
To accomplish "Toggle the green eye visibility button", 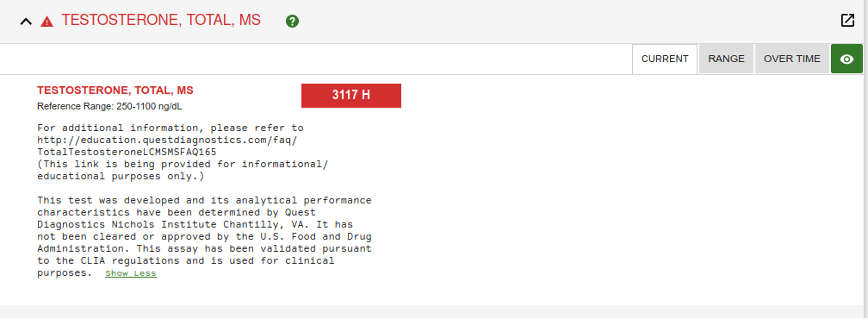I will click(x=846, y=59).
